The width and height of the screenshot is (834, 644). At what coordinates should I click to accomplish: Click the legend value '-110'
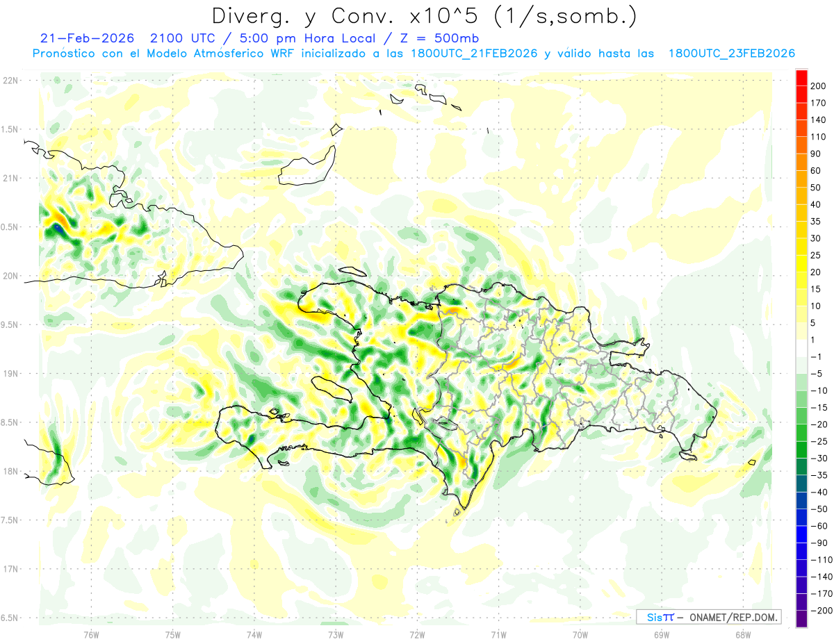coord(822,560)
